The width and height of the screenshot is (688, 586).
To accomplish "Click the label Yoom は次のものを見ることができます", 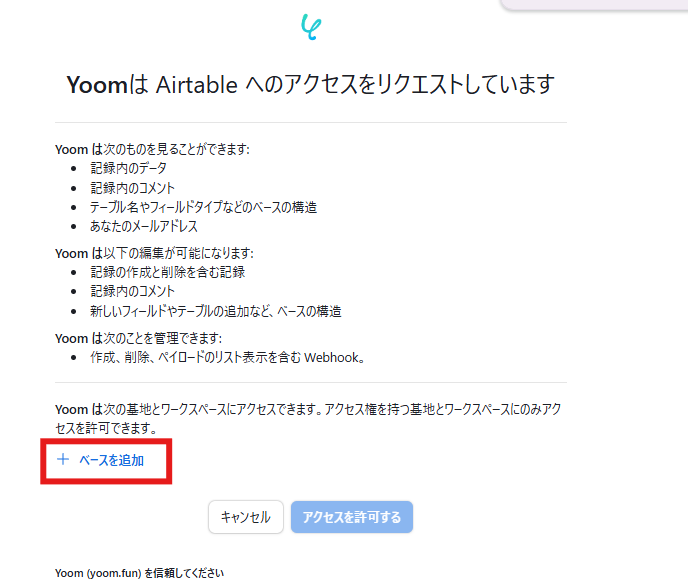I will click(x=152, y=149).
